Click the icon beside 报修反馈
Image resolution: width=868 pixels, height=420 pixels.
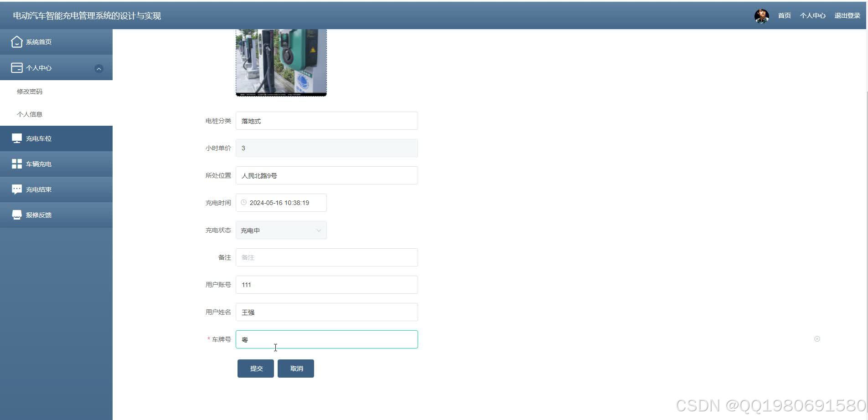click(16, 215)
